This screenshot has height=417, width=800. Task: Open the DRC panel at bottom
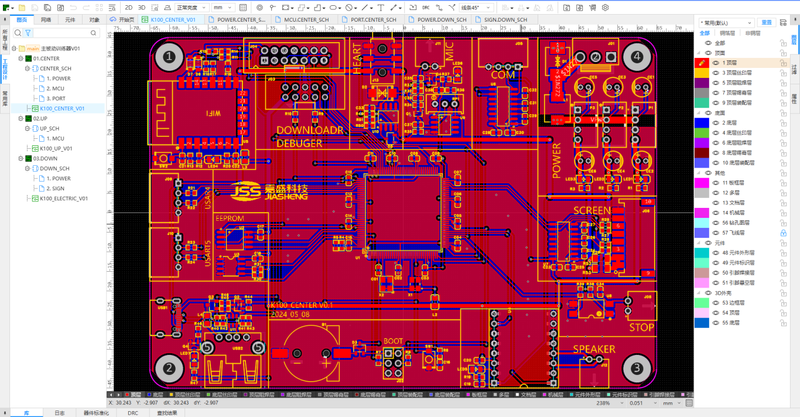[x=133, y=413]
